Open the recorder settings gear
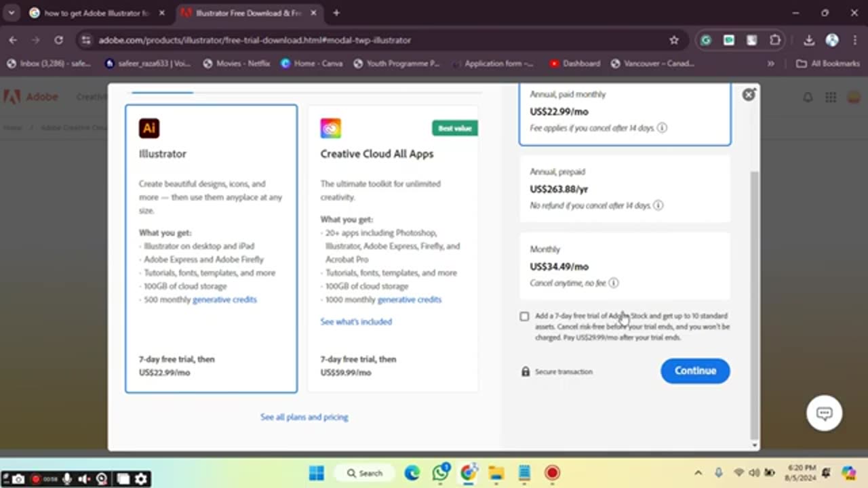The width and height of the screenshot is (868, 488). pos(141,479)
